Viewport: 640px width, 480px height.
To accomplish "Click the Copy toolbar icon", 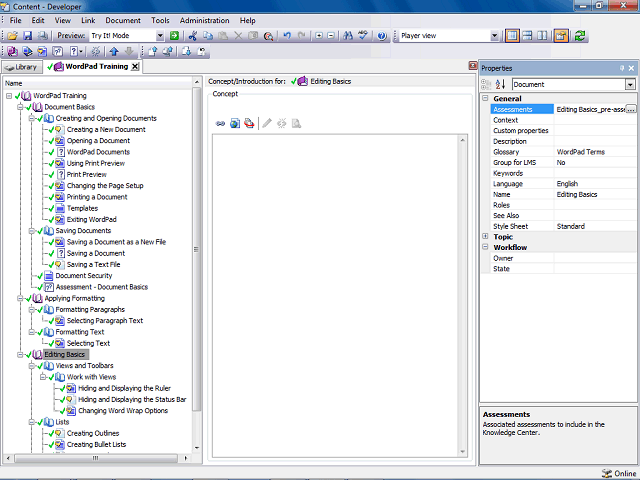I will pyautogui.click(x=208, y=36).
